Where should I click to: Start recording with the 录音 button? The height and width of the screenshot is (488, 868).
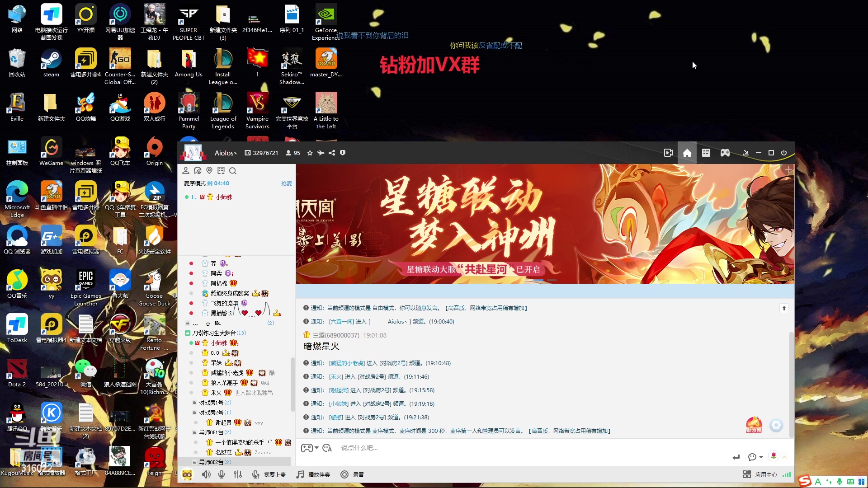[352, 474]
